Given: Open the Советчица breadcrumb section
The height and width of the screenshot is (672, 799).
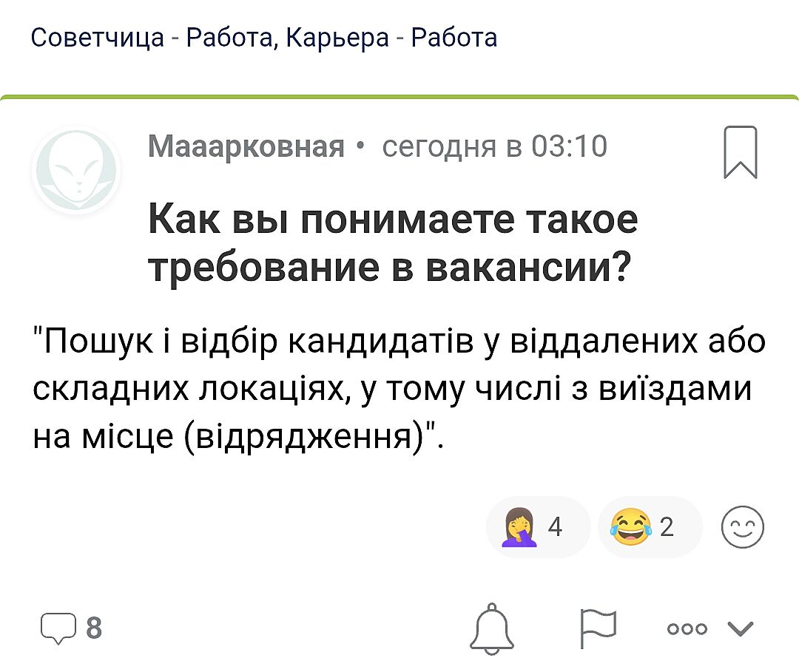Looking at the screenshot, I should tap(96, 37).
